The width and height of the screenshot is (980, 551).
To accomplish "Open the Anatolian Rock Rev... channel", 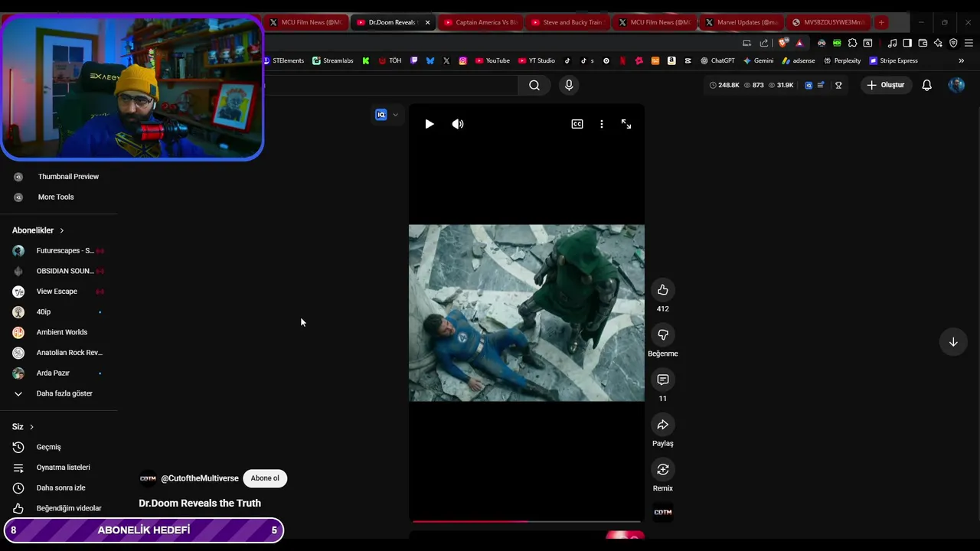I will click(58, 353).
